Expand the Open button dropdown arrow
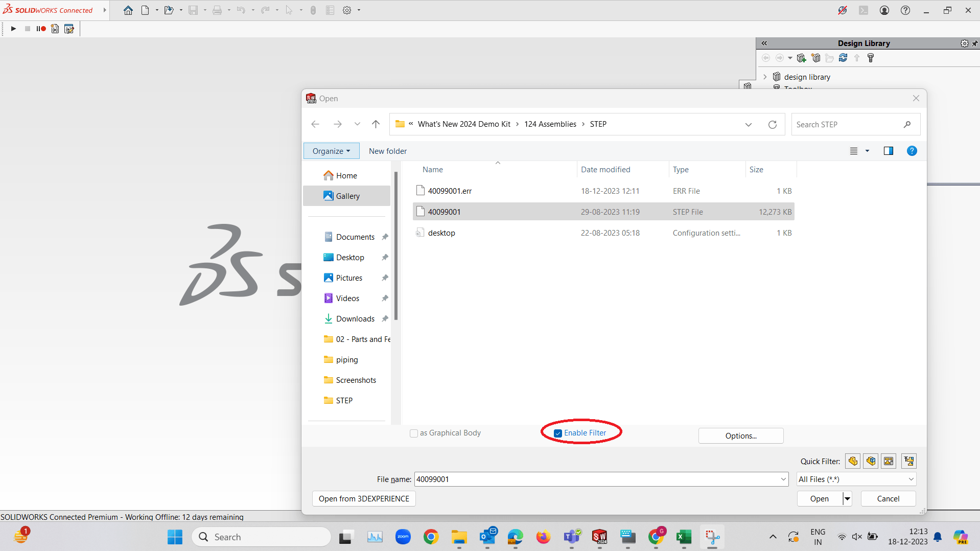The height and width of the screenshot is (551, 980). (847, 499)
